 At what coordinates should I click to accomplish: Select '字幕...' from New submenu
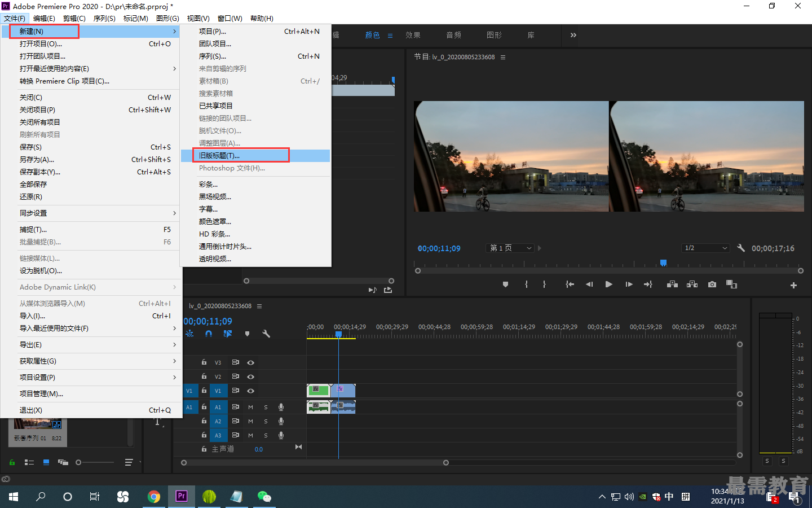(255, 209)
